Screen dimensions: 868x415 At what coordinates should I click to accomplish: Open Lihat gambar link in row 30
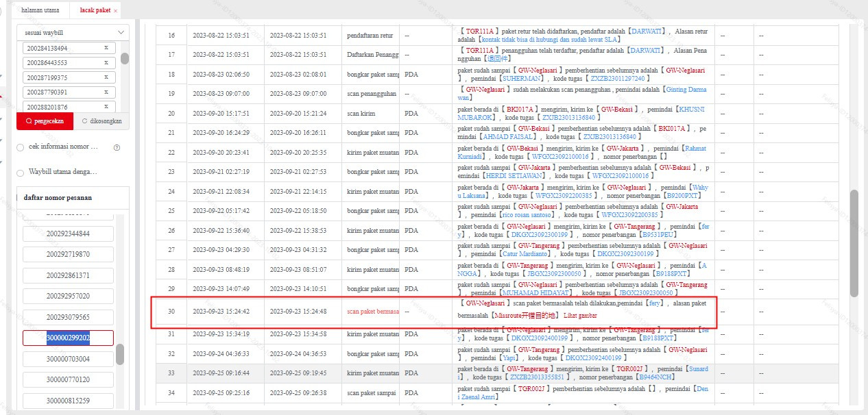(581, 316)
